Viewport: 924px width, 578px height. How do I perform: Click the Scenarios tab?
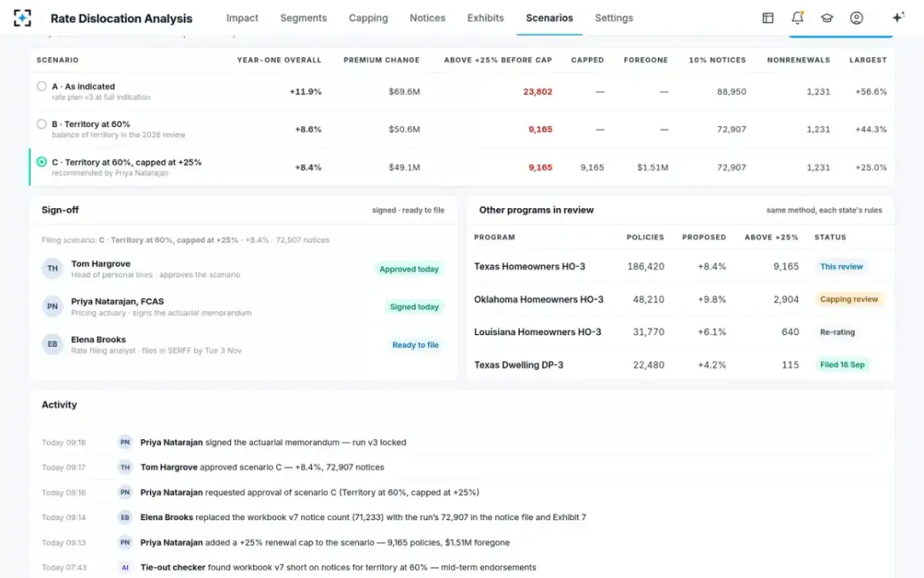pyautogui.click(x=549, y=18)
